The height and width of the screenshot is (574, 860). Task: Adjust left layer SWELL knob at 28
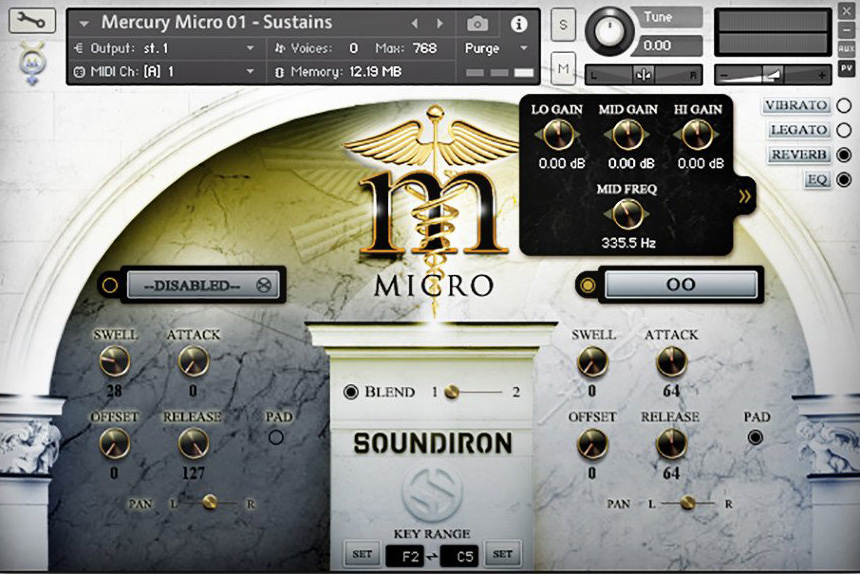pyautogui.click(x=115, y=361)
